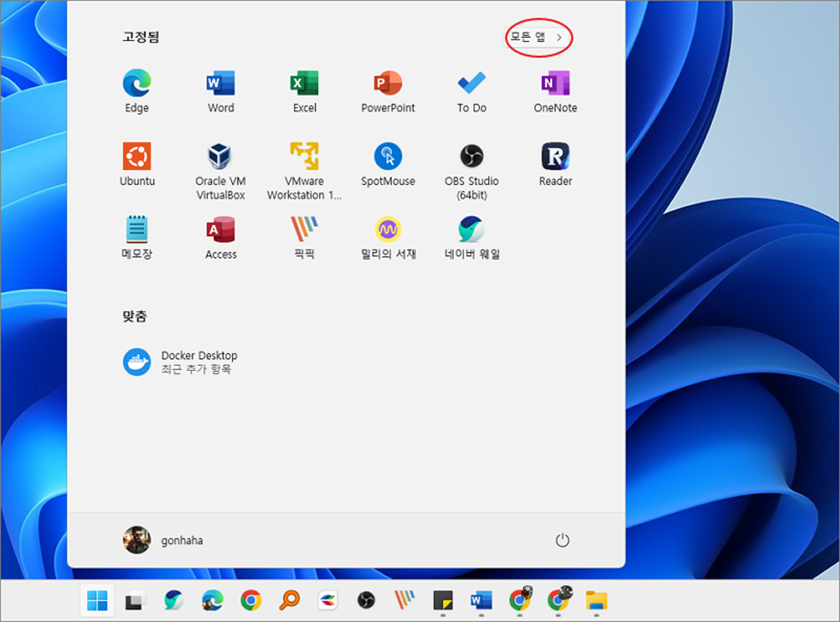Click the Start button on taskbar
Screen dimensions: 840x622
tap(97, 600)
